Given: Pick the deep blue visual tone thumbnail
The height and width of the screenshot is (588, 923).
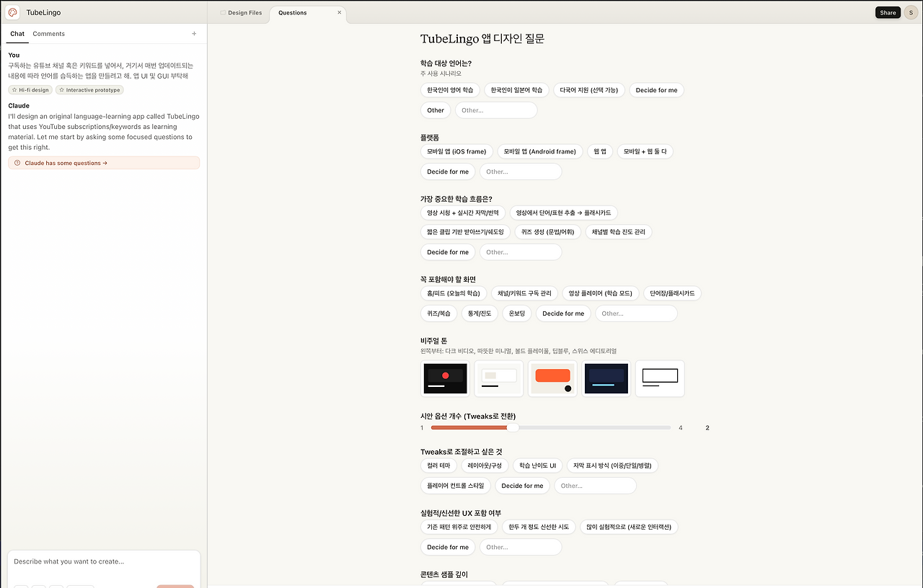Looking at the screenshot, I should pyautogui.click(x=606, y=378).
